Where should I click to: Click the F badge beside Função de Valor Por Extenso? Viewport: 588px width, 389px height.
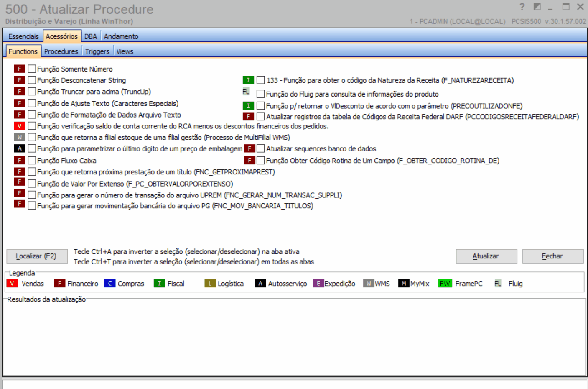[x=19, y=182]
